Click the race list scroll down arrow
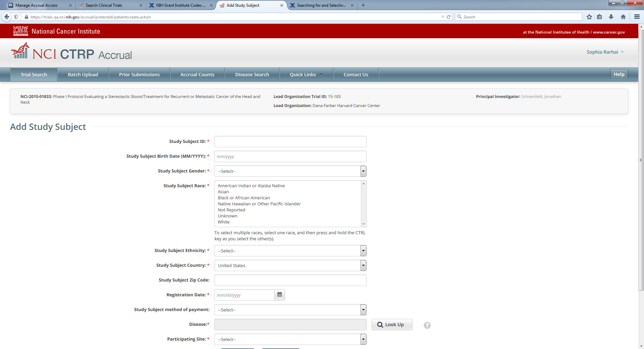Viewport: 644px width, 349px height. [363, 224]
